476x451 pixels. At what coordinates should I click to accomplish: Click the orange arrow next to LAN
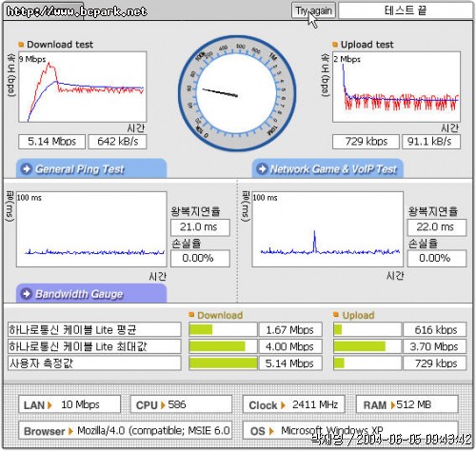50,405
